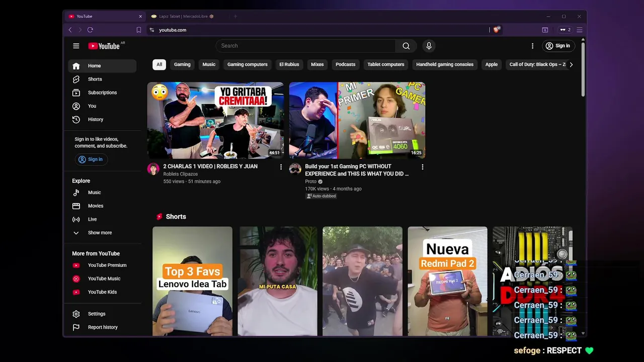The width and height of the screenshot is (644, 362).
Task: Switch to Lapiz Tablet MercadoLibre tab
Action: pyautogui.click(x=186, y=16)
